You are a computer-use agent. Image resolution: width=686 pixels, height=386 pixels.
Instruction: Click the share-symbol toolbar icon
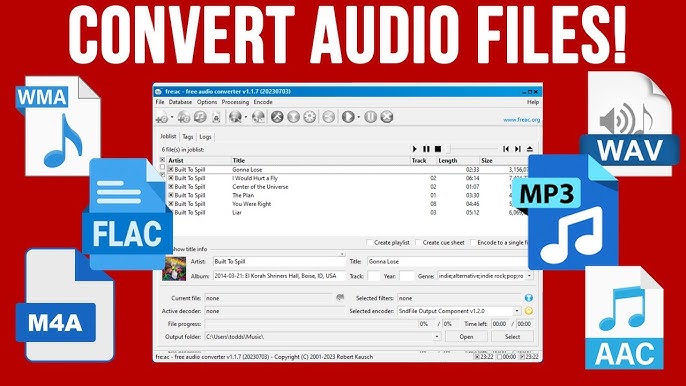[x=329, y=117]
